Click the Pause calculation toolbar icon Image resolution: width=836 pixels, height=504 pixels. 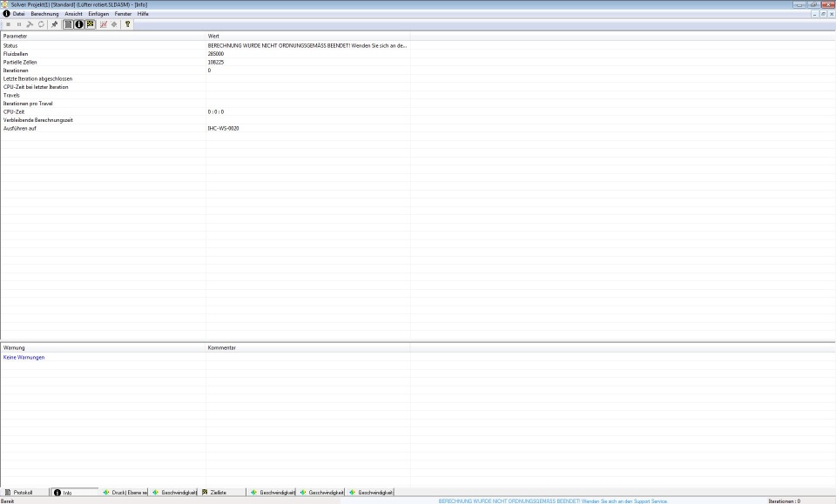[x=19, y=24]
